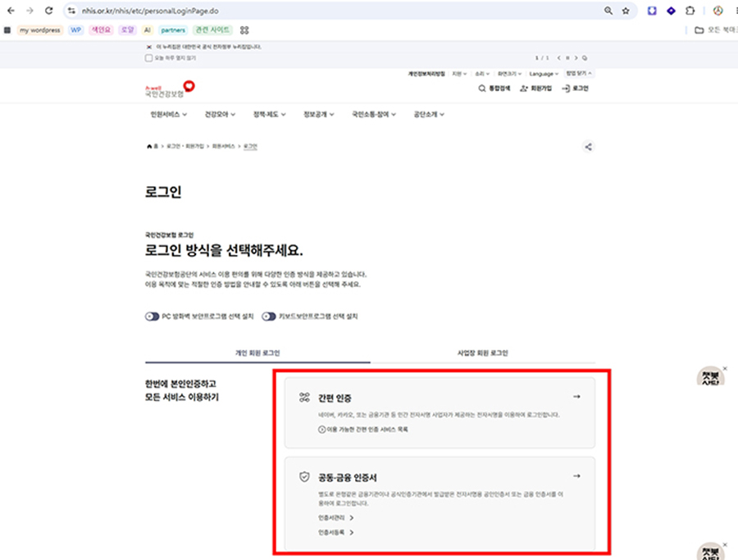Screen dimensions: 738x560
Task: Click the zoom magnifier icon in address bar
Action: pos(608,11)
